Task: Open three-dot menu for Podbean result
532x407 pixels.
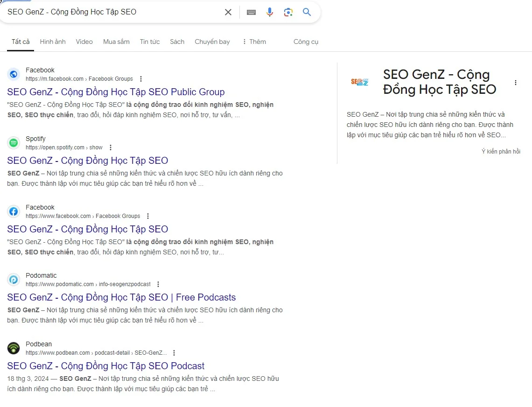Action: click(x=174, y=353)
